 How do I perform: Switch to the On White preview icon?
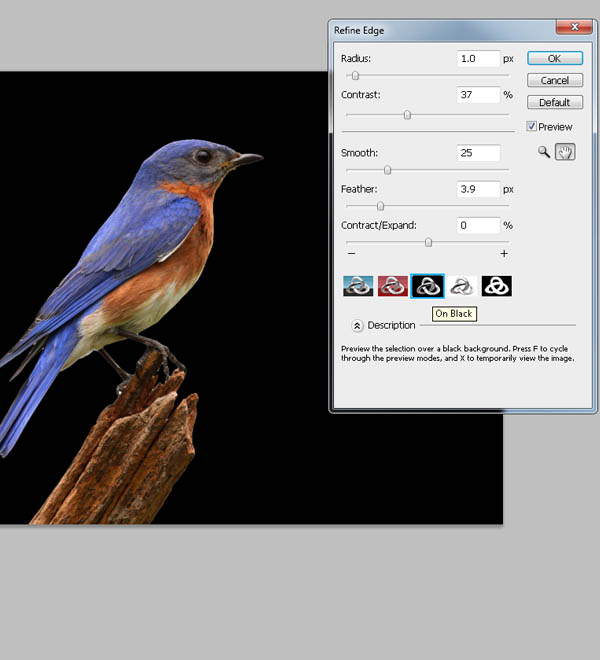[461, 285]
